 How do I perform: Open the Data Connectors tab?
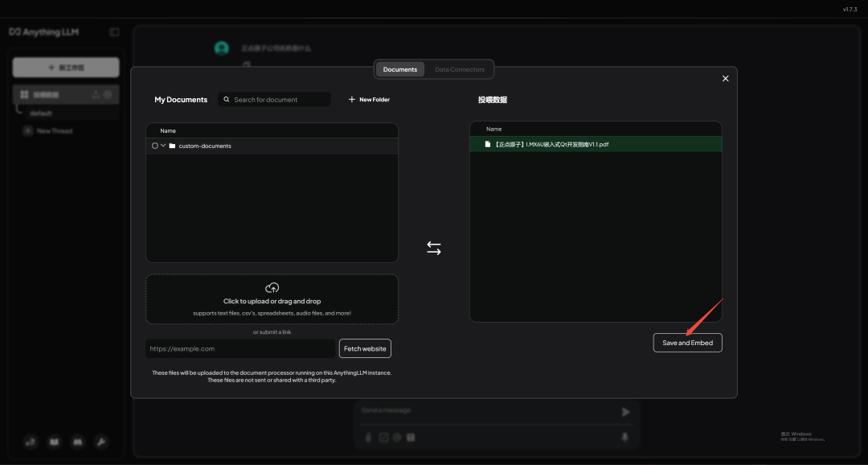coord(460,69)
